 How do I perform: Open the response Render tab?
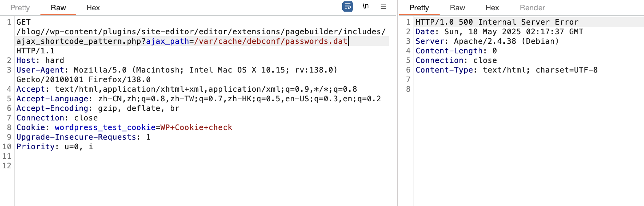point(532,8)
